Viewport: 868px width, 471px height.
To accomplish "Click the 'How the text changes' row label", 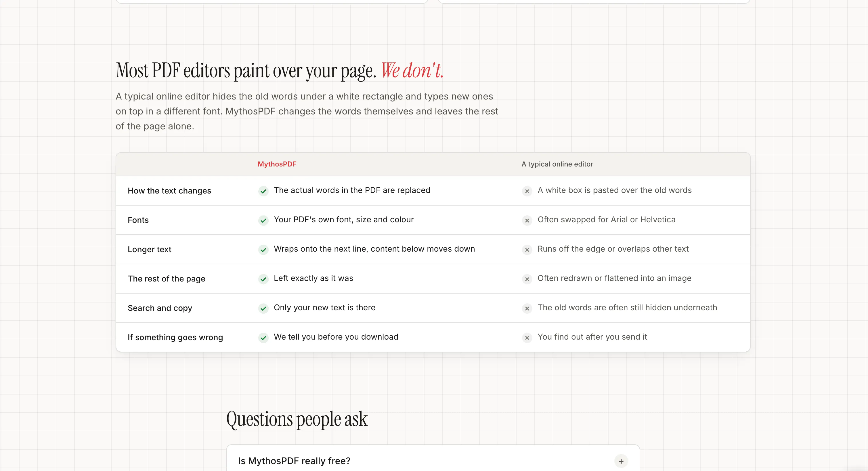I will (x=169, y=191).
